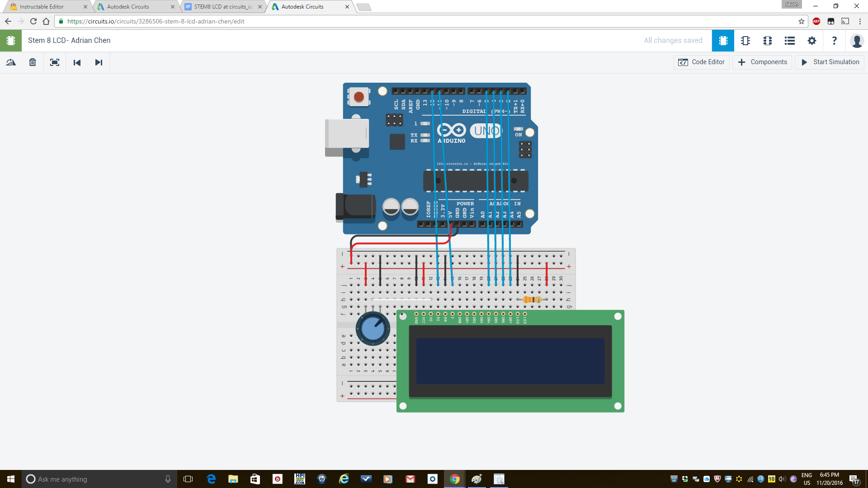
Task: Close the STEM8 LCD tab
Action: (260, 7)
